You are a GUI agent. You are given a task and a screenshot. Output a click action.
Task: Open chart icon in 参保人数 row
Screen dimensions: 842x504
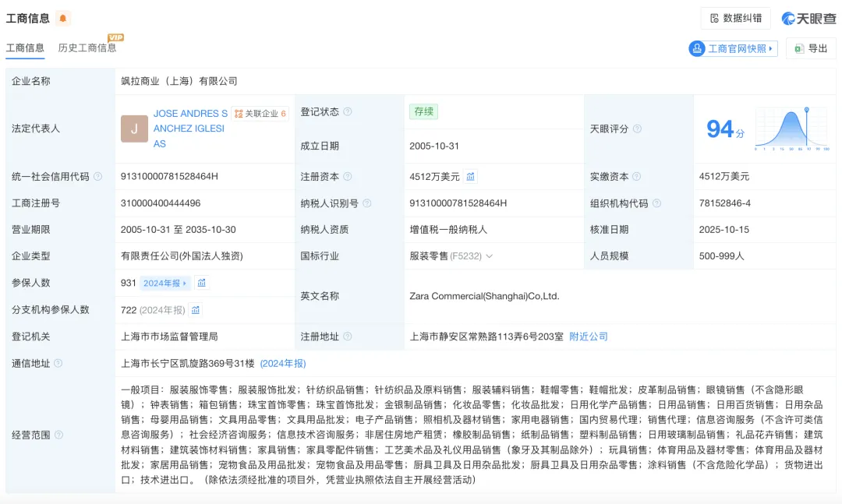201,283
